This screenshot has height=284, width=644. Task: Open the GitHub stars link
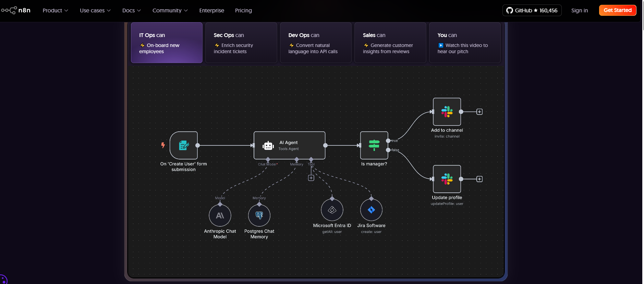(x=532, y=10)
